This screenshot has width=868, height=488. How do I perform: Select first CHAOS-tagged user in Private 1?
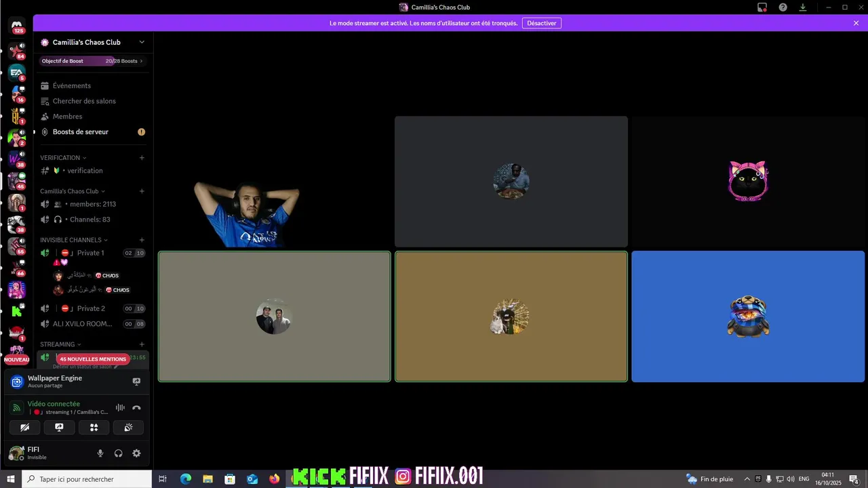coord(93,275)
